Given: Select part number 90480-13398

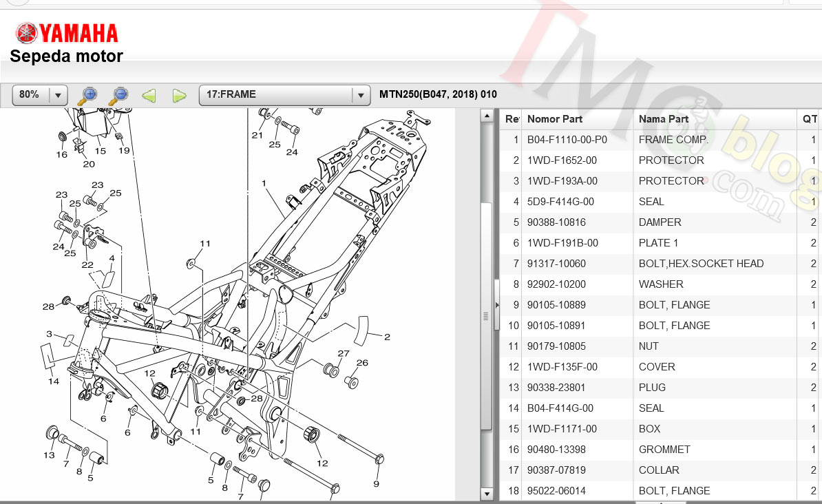Looking at the screenshot, I should click(556, 450).
